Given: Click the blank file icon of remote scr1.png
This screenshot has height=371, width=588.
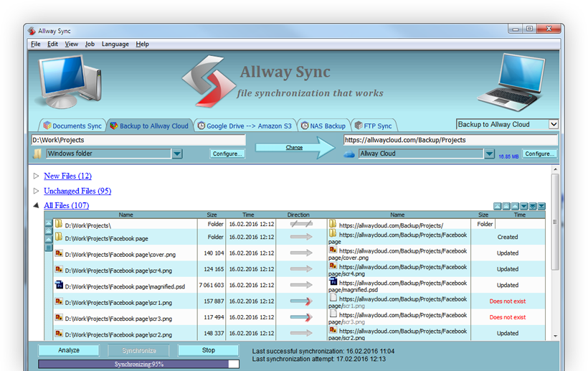Looking at the screenshot, I should coord(333,298).
